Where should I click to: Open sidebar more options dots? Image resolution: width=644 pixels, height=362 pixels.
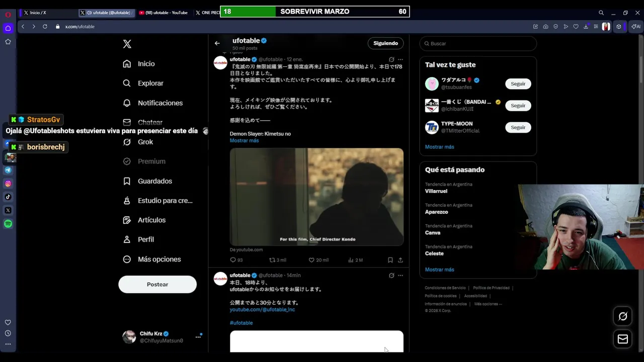coord(8,344)
